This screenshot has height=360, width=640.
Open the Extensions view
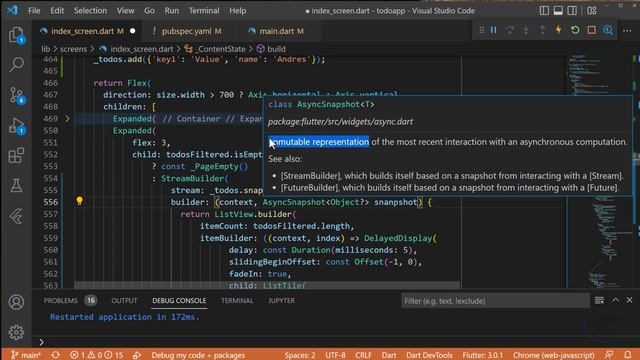(x=16, y=155)
